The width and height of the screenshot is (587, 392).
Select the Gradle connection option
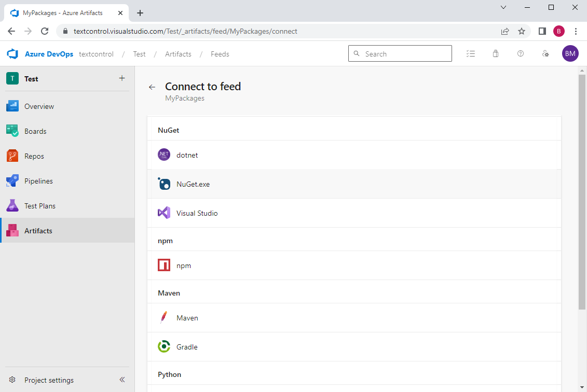(187, 346)
